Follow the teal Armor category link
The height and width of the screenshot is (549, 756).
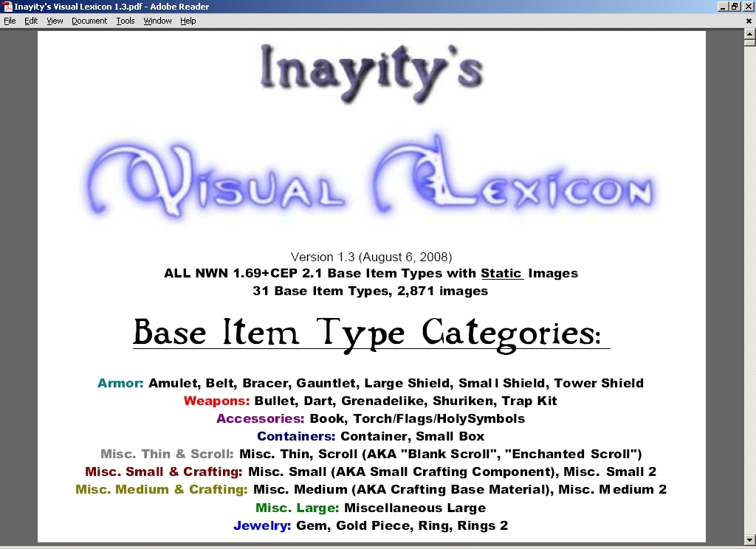coord(120,383)
